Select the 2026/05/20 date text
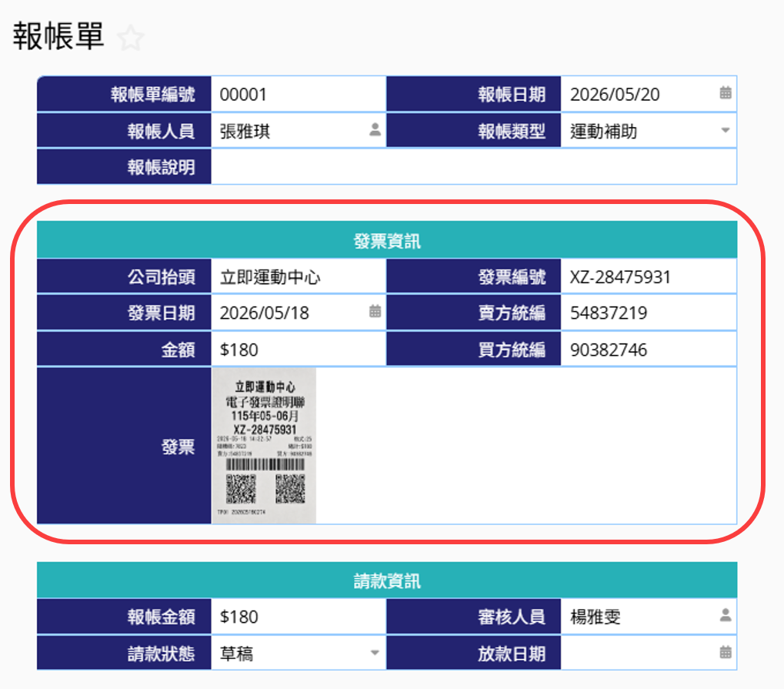Screen dimensions: 784x689 coord(615,94)
